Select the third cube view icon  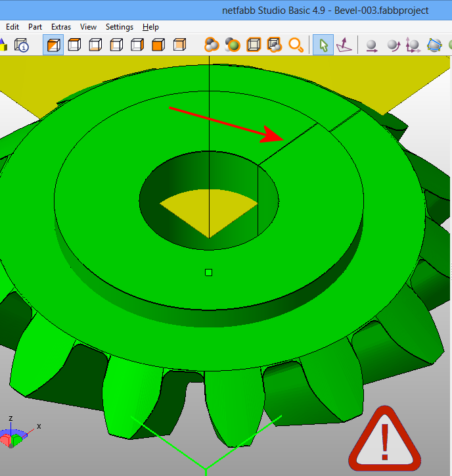coord(95,45)
